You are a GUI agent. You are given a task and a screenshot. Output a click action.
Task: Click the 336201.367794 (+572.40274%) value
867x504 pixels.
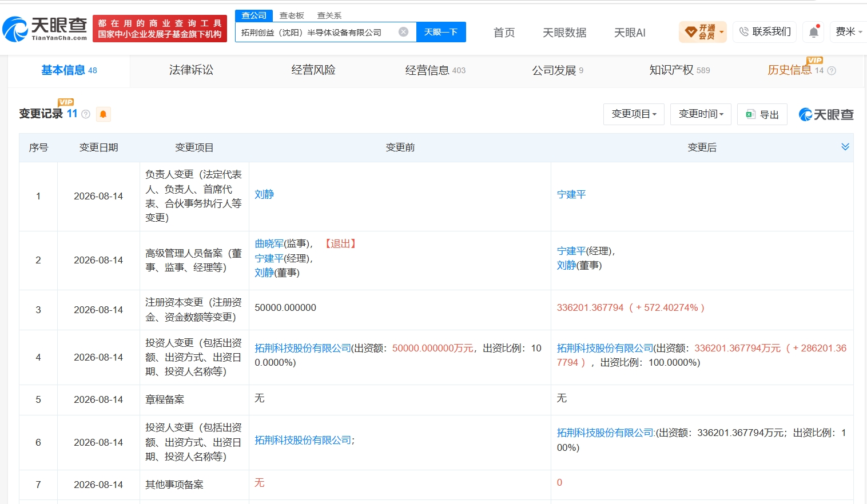tap(630, 307)
